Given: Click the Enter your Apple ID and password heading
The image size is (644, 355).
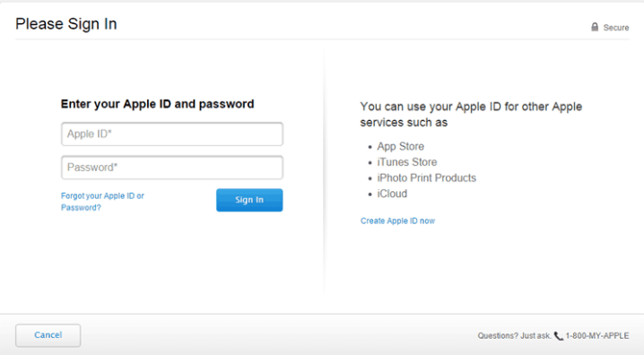Looking at the screenshot, I should point(157,104).
